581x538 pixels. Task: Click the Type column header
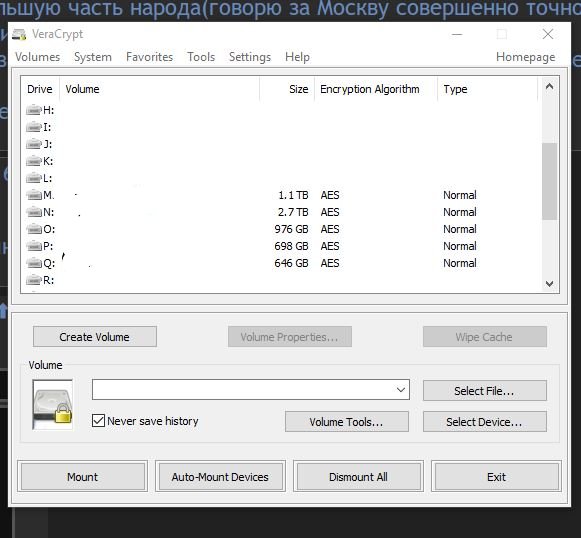pos(487,89)
